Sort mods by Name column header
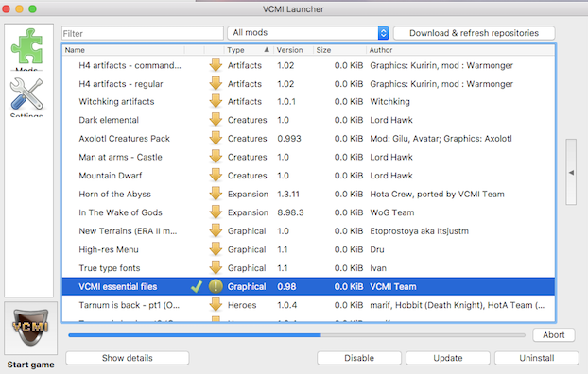 point(124,50)
